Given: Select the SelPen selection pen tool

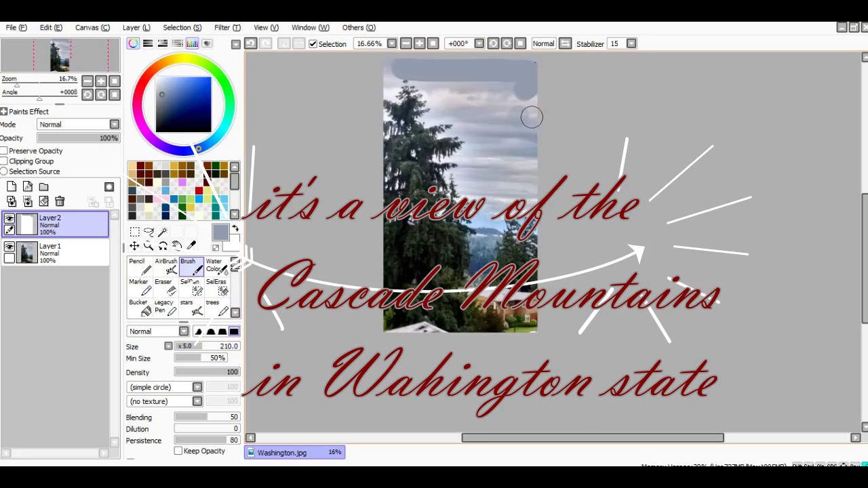Looking at the screenshot, I should (192, 287).
